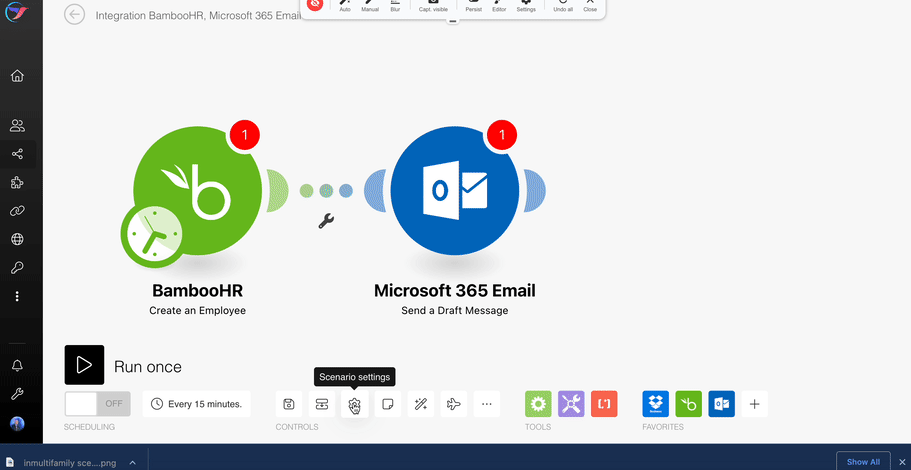
Task: Click the airplane Explain flow icon
Action: (454, 404)
